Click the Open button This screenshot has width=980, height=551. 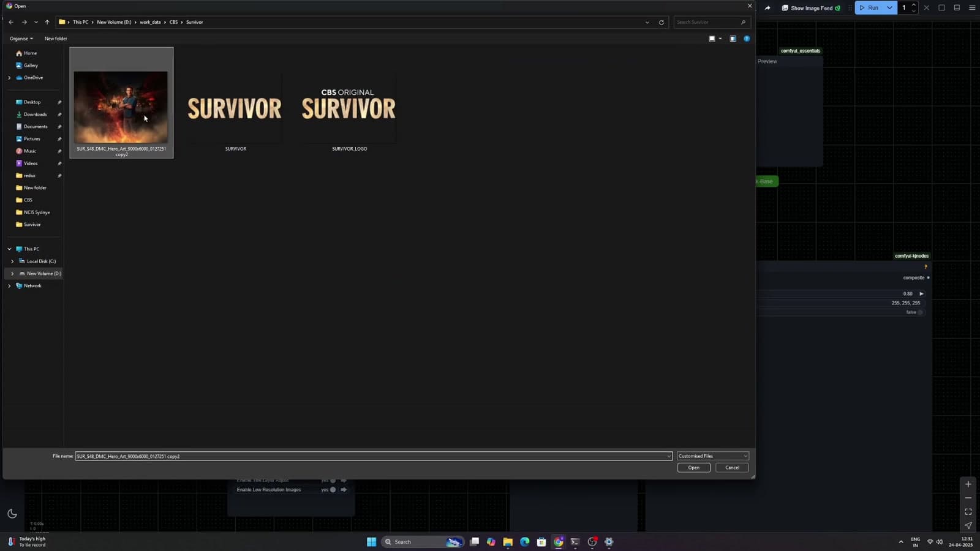pos(694,468)
